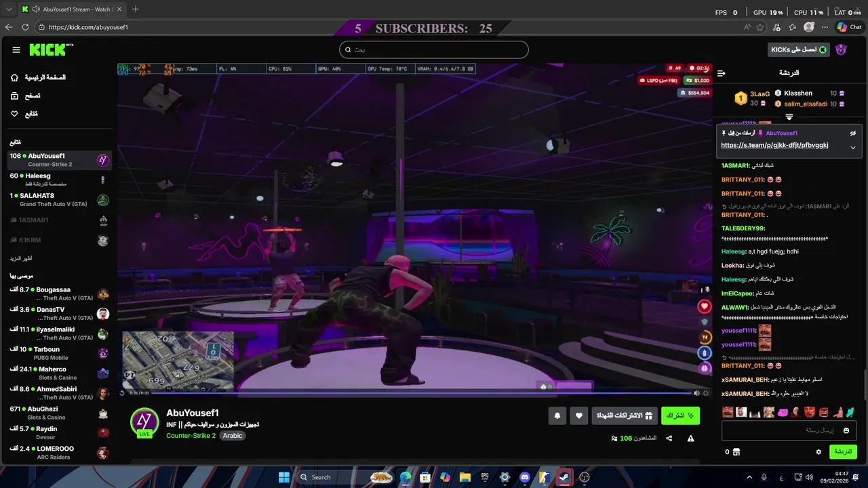Select offline channel 1ASMAR1
Image resolution: width=868 pixels, height=488 pixels.
pos(59,220)
